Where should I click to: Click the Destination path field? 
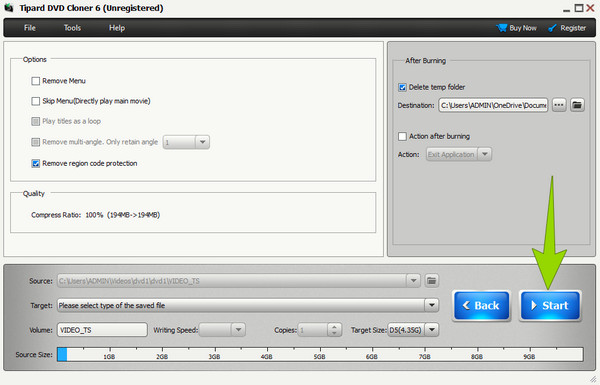(493, 105)
